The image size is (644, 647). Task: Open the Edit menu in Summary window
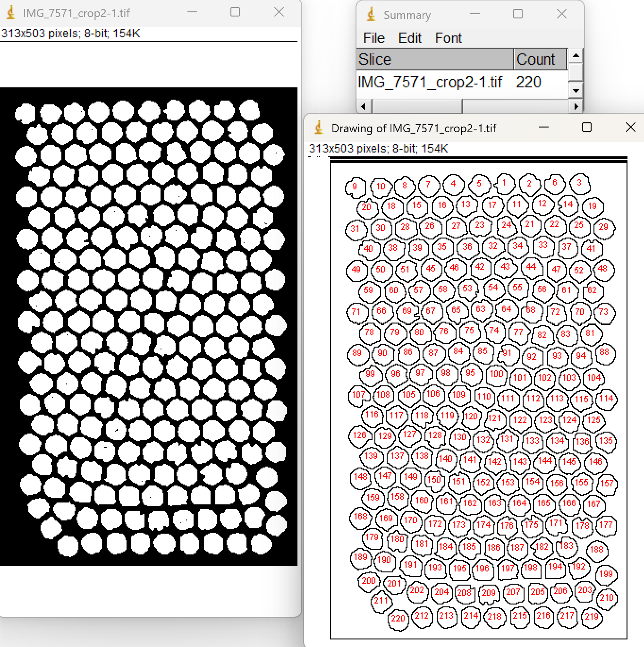[409, 38]
